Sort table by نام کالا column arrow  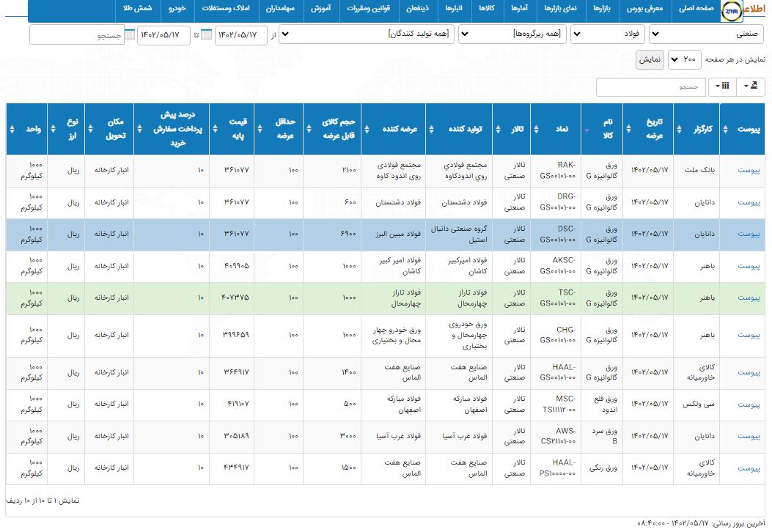(x=587, y=130)
